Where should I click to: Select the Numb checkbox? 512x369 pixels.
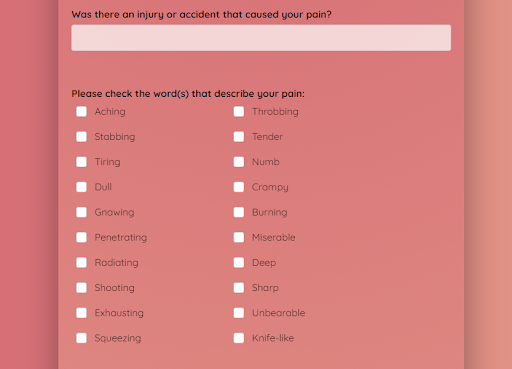click(x=239, y=162)
